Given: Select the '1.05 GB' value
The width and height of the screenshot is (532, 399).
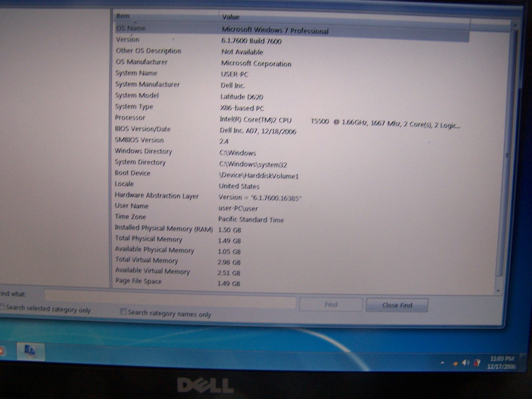Looking at the screenshot, I should pyautogui.click(x=229, y=252).
